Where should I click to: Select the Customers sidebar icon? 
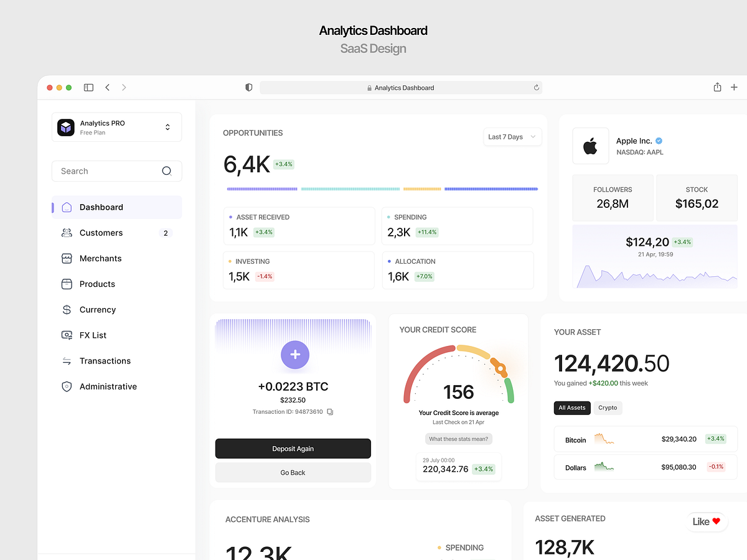click(x=67, y=233)
